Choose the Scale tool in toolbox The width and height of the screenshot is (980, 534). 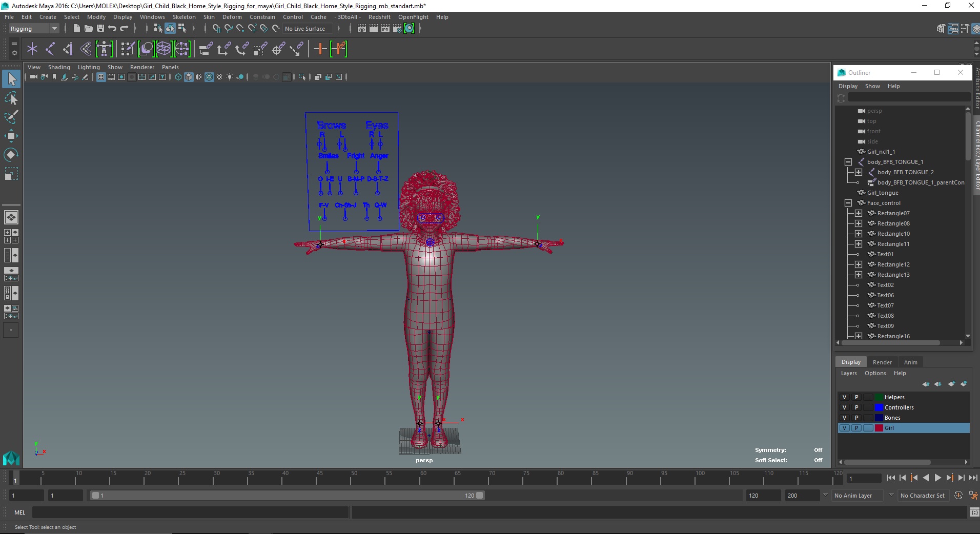(11, 174)
